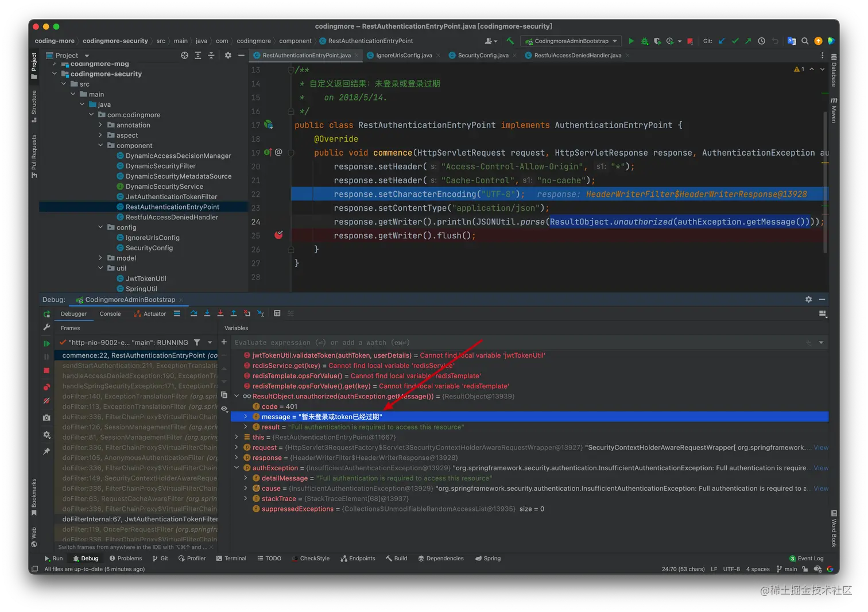Select JwtAuthenticationTokenFilter in project tree
Image resolution: width=868 pixels, height=612 pixels.
coord(171,196)
